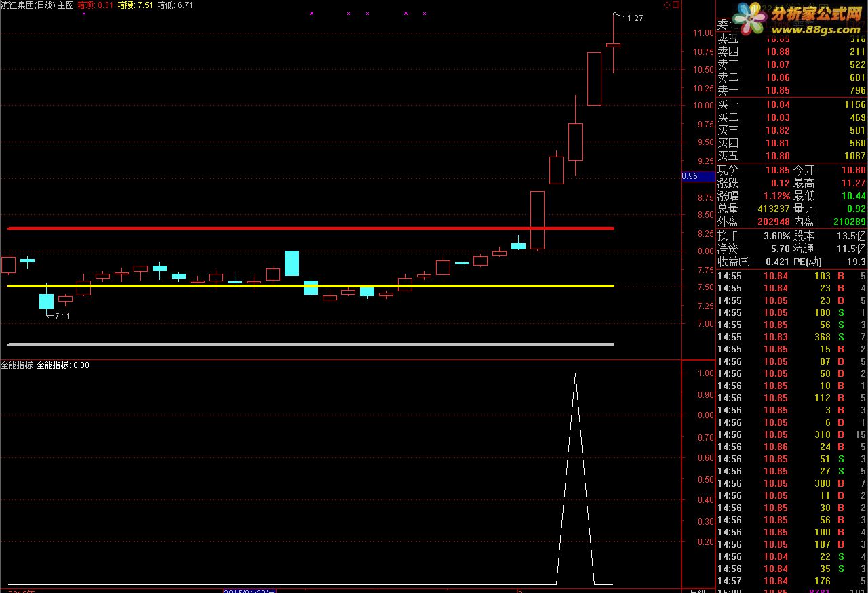Click the red square icon above the price axis
This screenshot has width=868, height=593.
(x=675, y=5)
